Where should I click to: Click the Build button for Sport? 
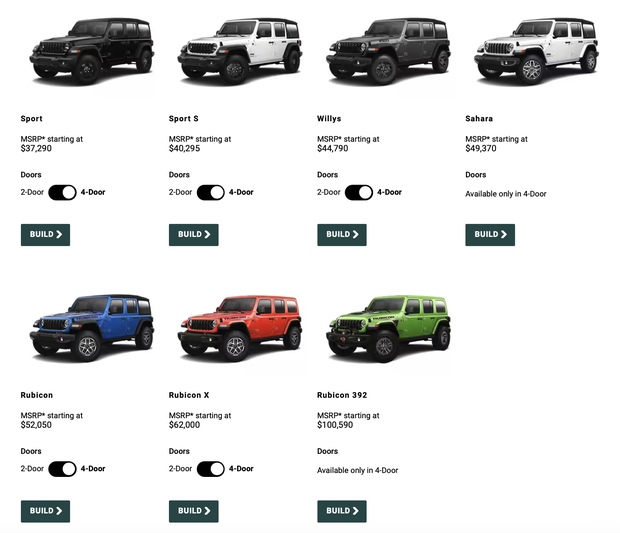45,235
